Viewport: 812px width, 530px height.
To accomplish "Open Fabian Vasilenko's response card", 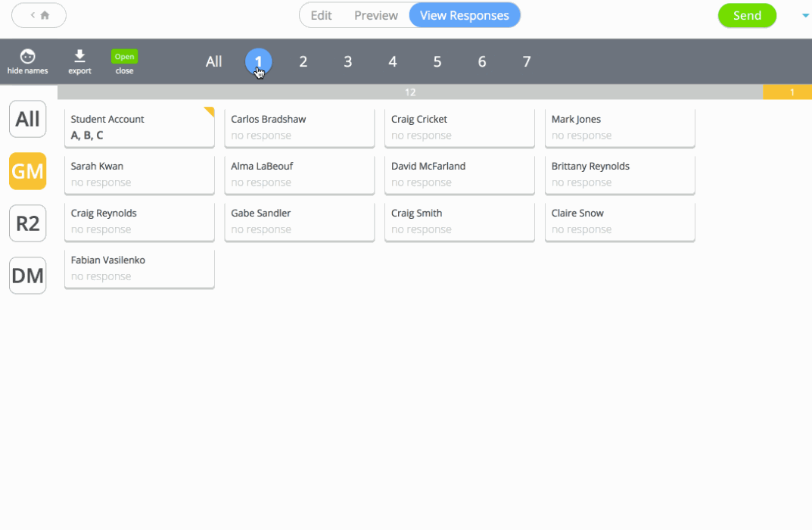I will [x=139, y=268].
